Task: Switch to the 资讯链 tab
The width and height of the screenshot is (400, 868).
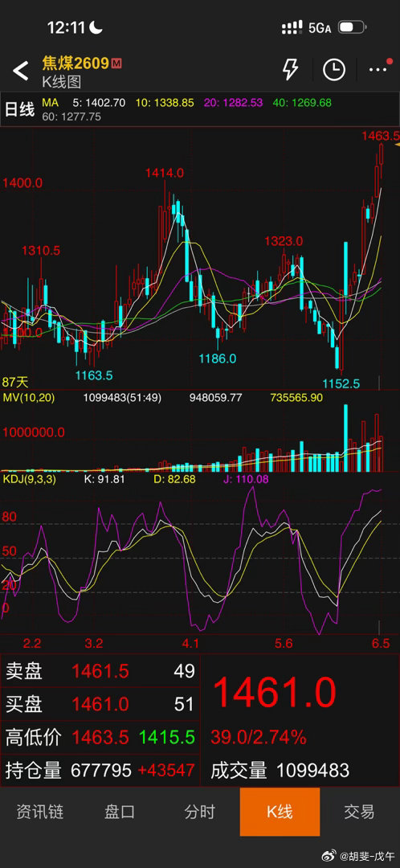Action: pos(40,812)
